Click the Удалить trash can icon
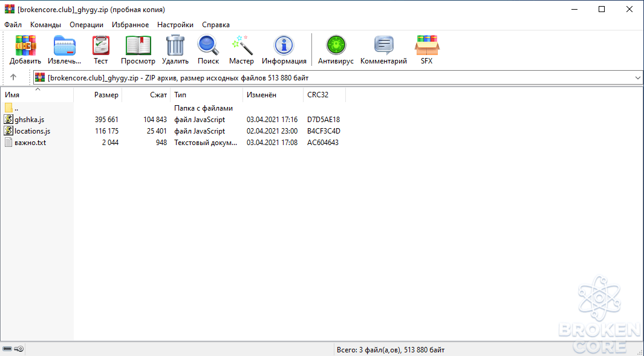 (175, 45)
